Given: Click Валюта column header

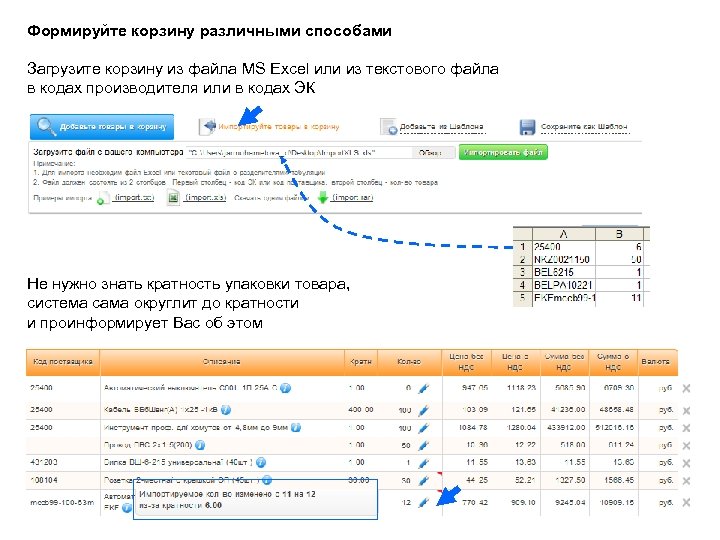Looking at the screenshot, I should click(x=656, y=362).
